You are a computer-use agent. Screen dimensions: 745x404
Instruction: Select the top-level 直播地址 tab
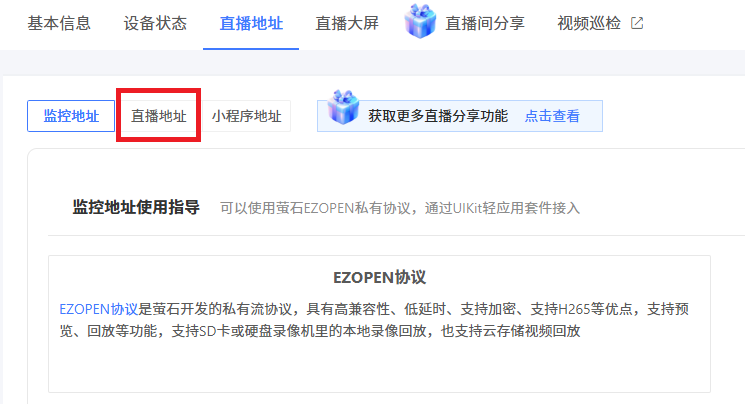(251, 23)
